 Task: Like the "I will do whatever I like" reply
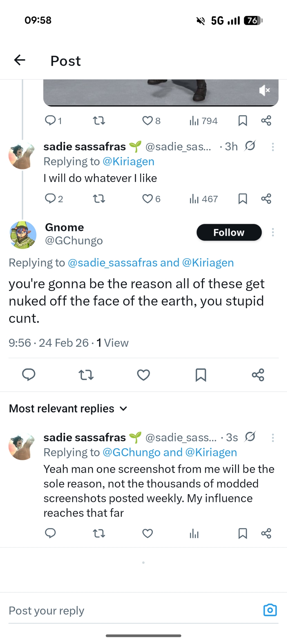(x=148, y=199)
